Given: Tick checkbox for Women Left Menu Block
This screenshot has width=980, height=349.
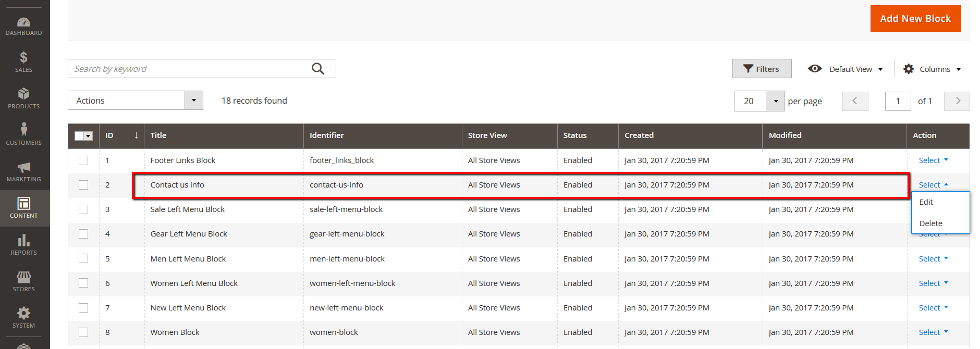Looking at the screenshot, I should [x=83, y=283].
